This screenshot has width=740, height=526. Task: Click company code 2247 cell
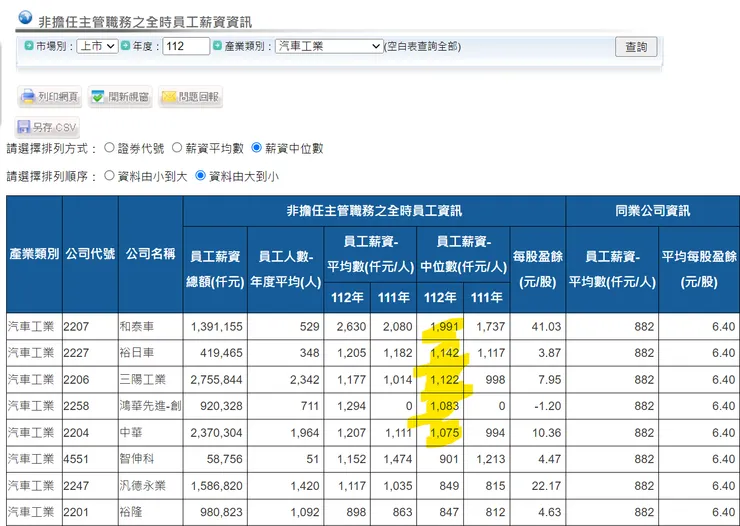pos(90,485)
